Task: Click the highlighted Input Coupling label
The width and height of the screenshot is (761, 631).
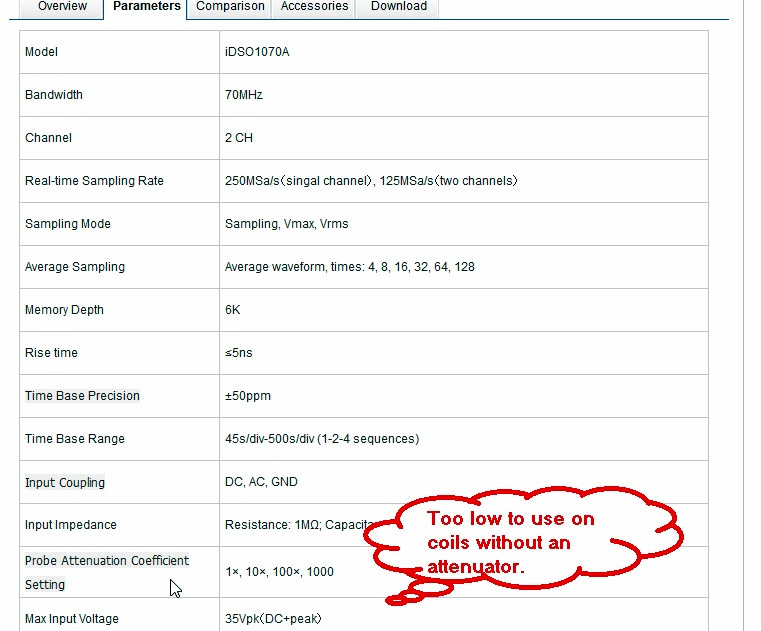Action: point(65,482)
